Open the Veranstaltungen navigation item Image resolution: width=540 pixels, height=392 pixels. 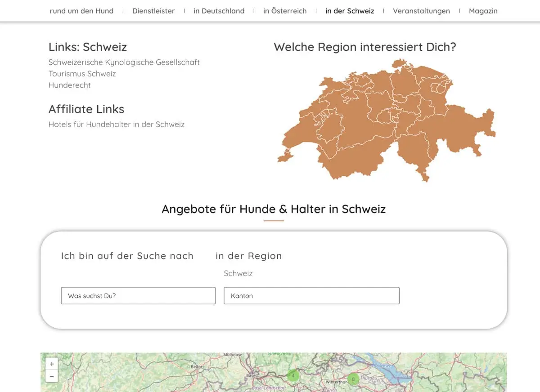(421, 11)
